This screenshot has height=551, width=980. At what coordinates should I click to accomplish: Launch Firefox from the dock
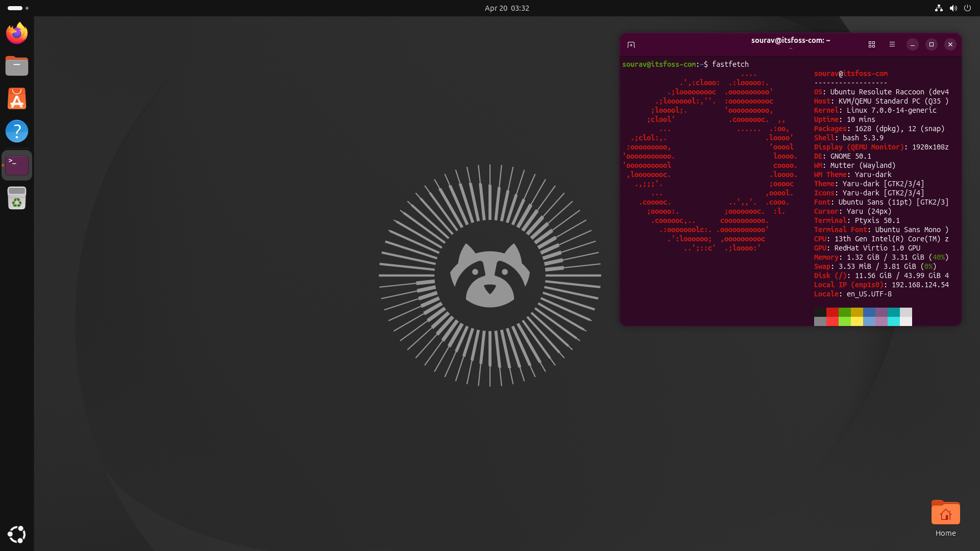click(16, 33)
